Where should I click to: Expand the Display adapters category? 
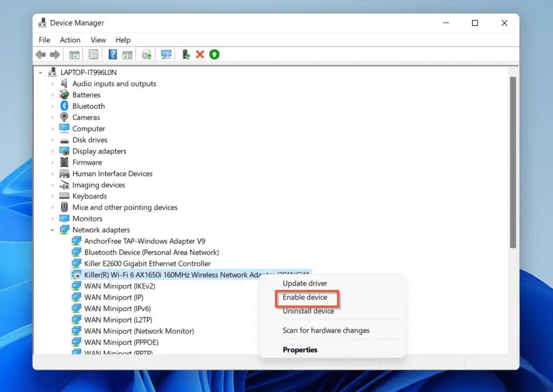point(52,151)
